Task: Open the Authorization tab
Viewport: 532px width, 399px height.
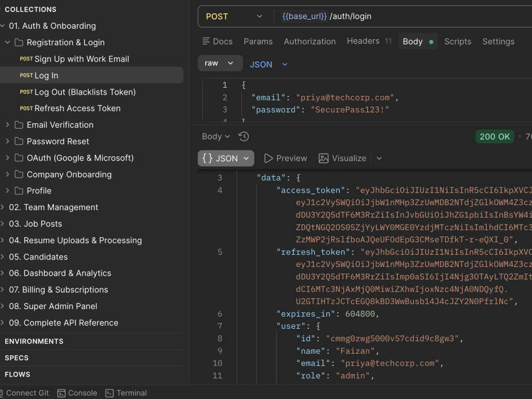Action: [x=310, y=41]
